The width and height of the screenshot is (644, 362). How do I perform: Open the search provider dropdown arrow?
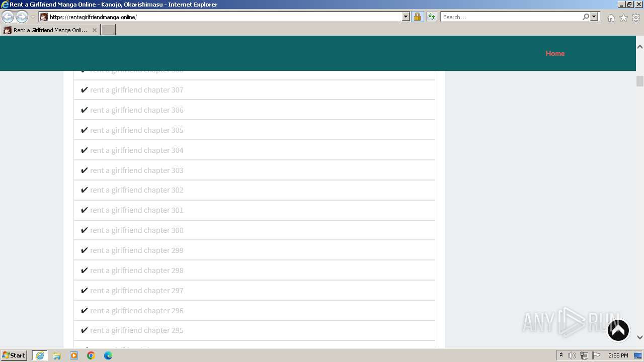[x=594, y=17]
